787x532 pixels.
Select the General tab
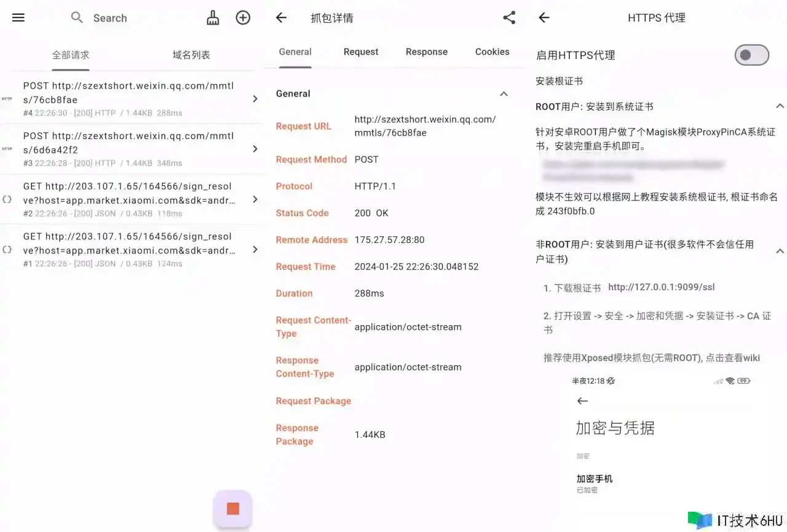tap(295, 52)
